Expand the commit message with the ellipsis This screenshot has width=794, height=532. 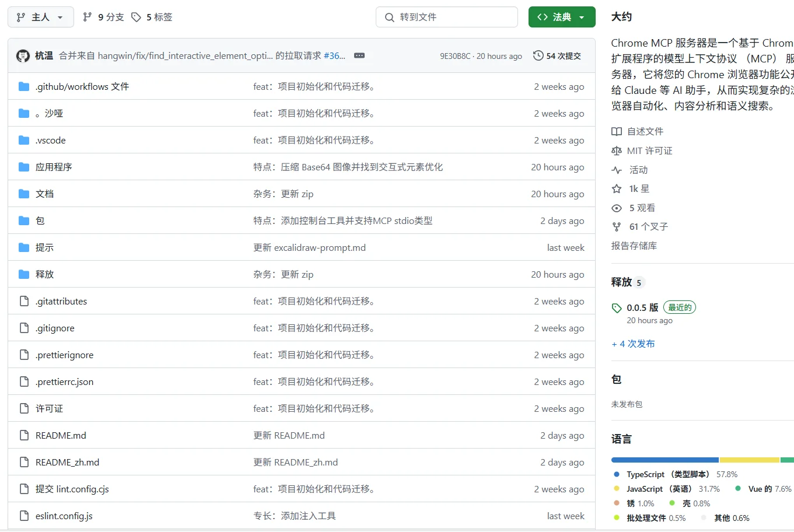(359, 55)
